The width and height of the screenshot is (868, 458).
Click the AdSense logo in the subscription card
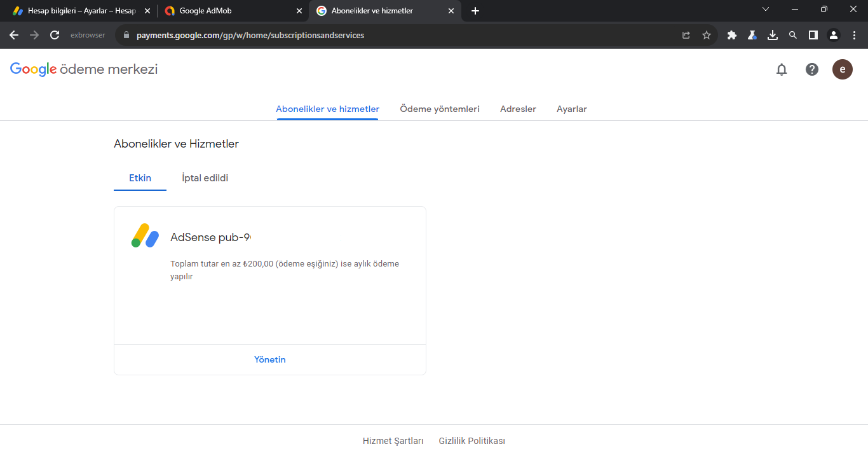coord(145,235)
